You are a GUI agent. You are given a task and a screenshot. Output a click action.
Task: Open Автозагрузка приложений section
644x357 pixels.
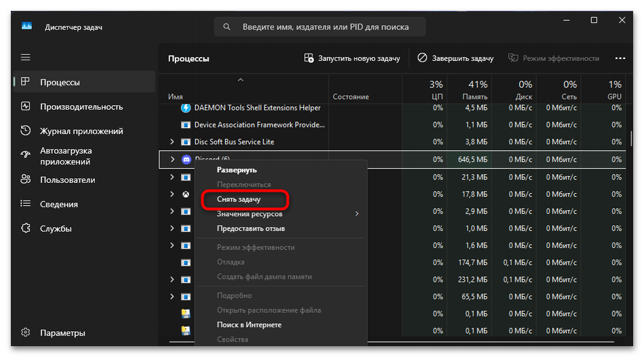[x=84, y=156]
